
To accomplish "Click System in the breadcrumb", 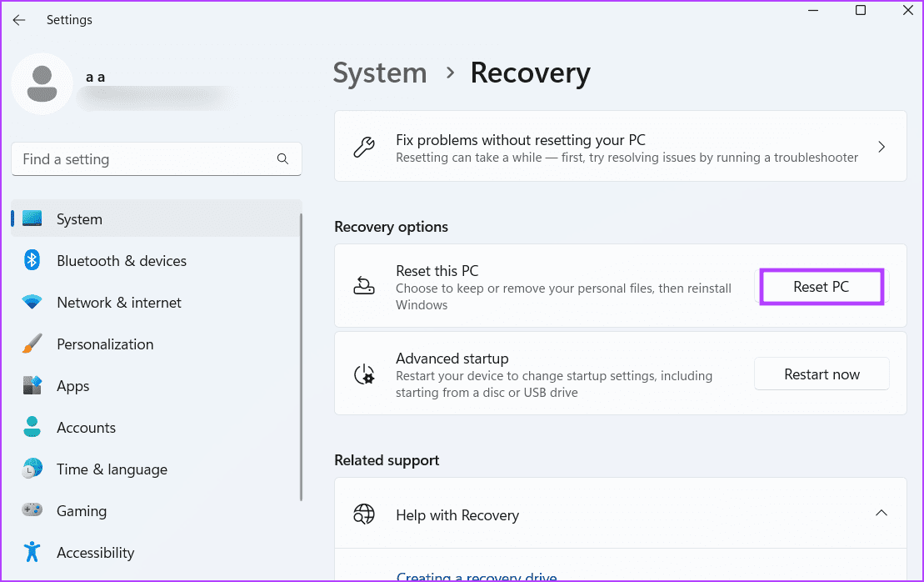I will point(380,73).
